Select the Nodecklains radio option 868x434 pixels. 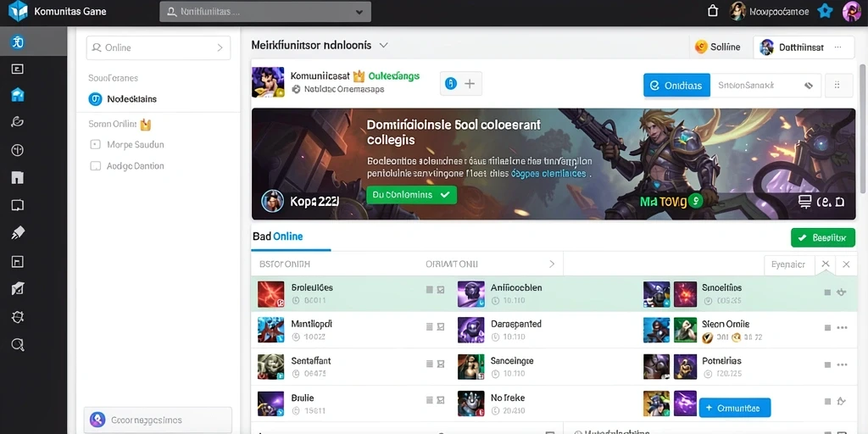point(95,99)
